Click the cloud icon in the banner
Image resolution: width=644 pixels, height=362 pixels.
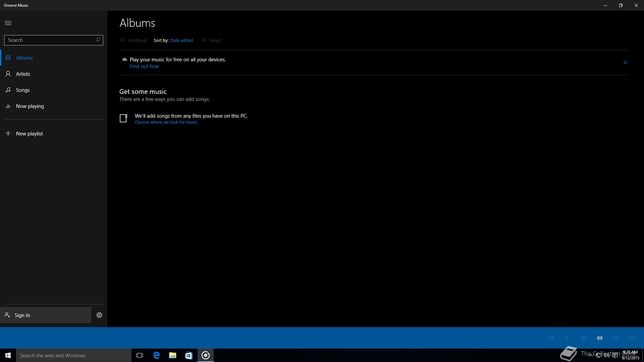point(124,59)
